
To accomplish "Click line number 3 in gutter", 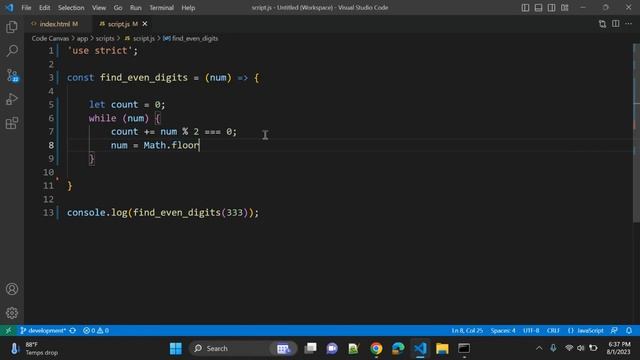I will (51, 78).
